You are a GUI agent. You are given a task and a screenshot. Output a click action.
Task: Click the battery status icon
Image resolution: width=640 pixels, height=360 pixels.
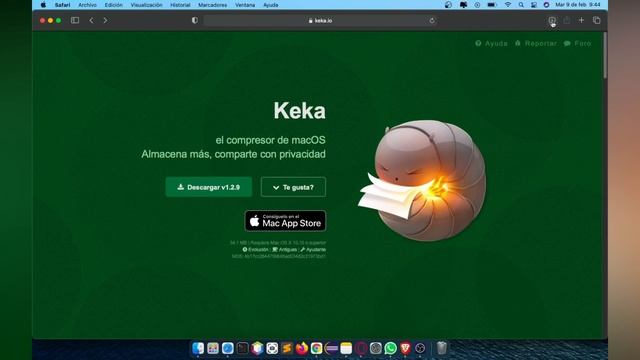pos(492,5)
